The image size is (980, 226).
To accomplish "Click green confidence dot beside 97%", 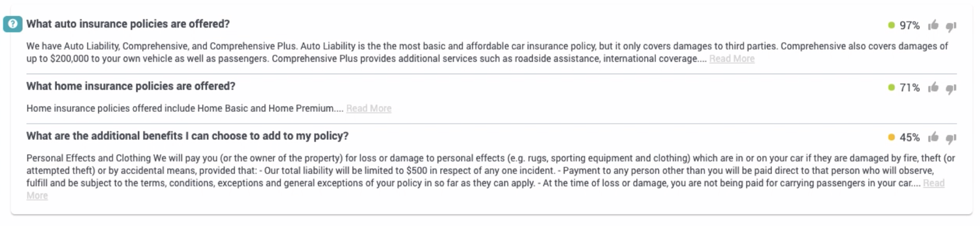I will 891,25.
